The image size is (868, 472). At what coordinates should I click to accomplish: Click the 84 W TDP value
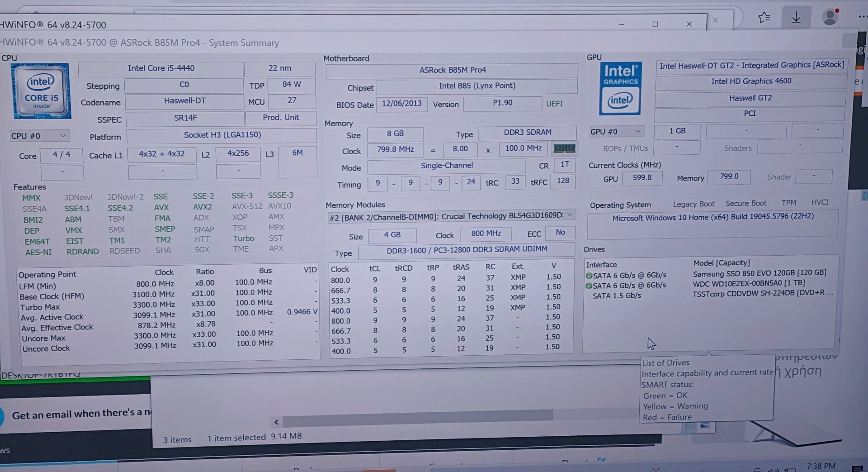tap(292, 85)
